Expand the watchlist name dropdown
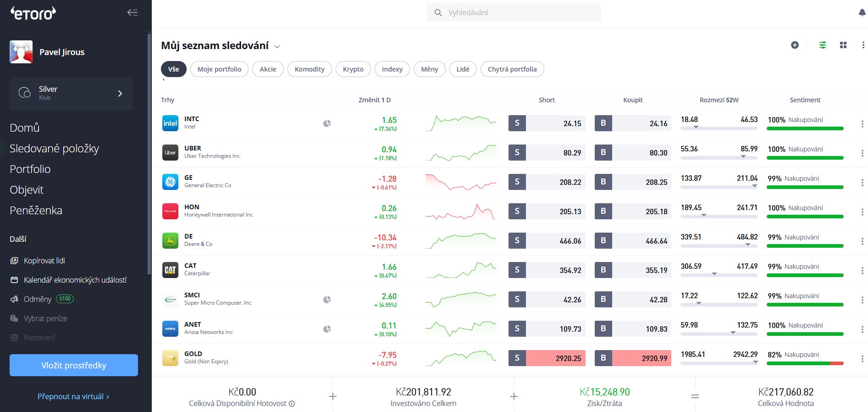 coord(277,46)
